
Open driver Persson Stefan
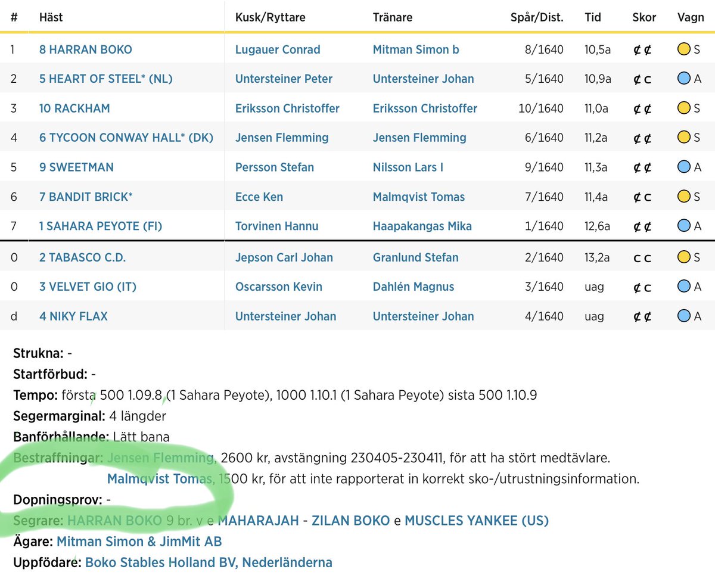275,167
